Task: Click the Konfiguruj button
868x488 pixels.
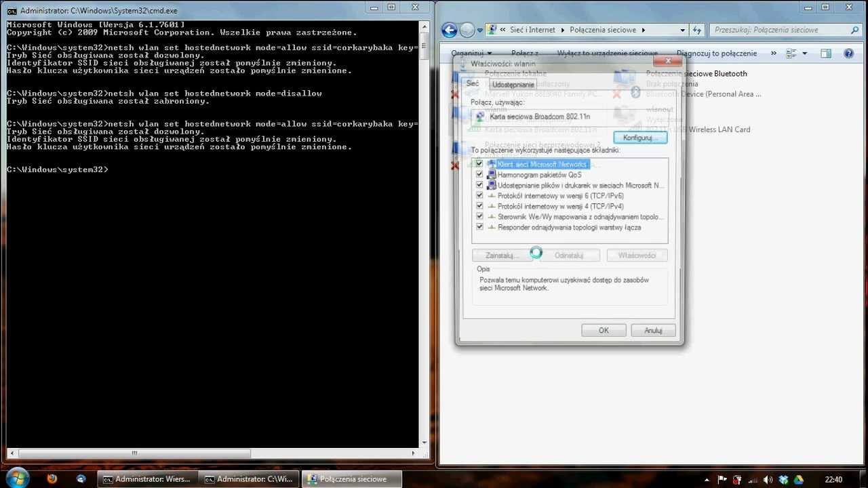Action: 640,138
